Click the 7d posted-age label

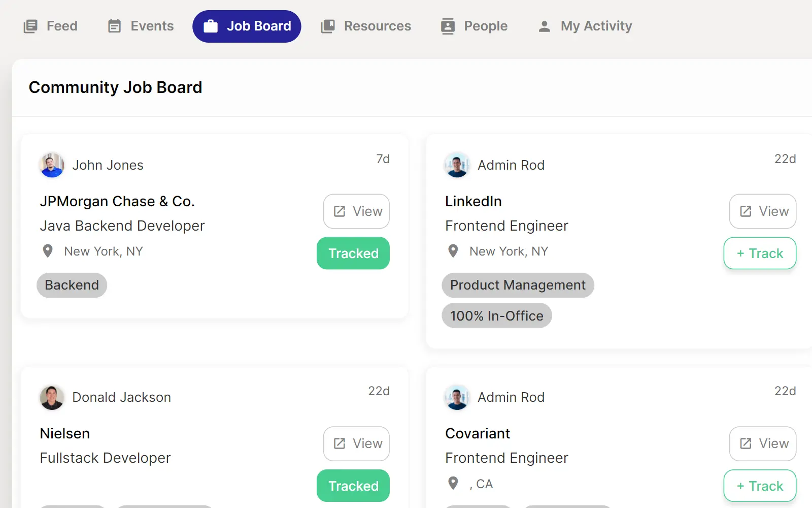pos(383,159)
